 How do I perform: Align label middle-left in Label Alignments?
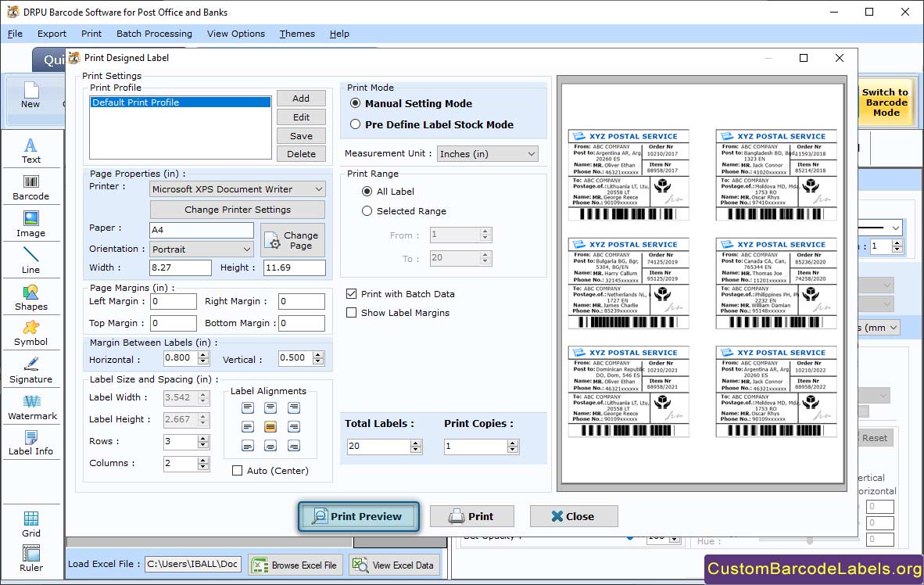(x=248, y=426)
